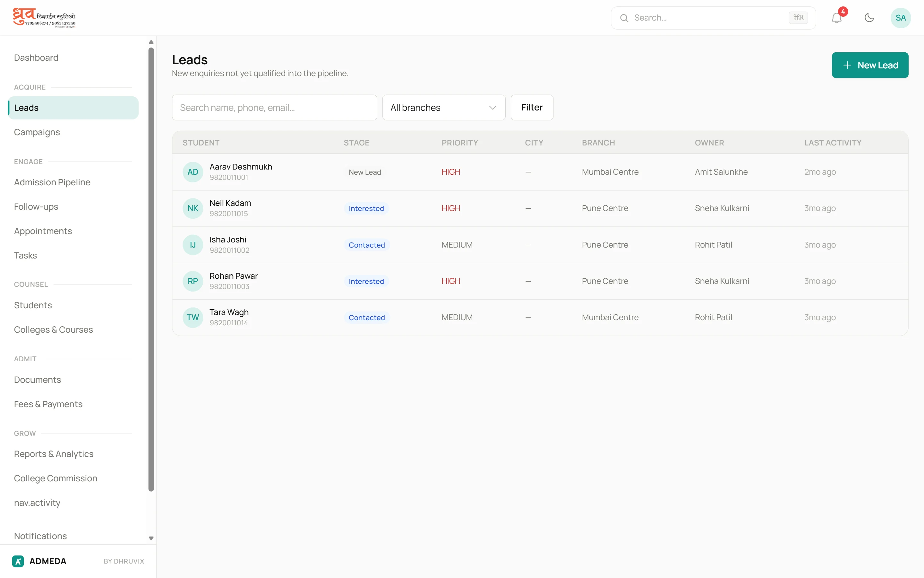Focus the Search name, phone, email field
This screenshot has width=924, height=578.
[x=274, y=108]
